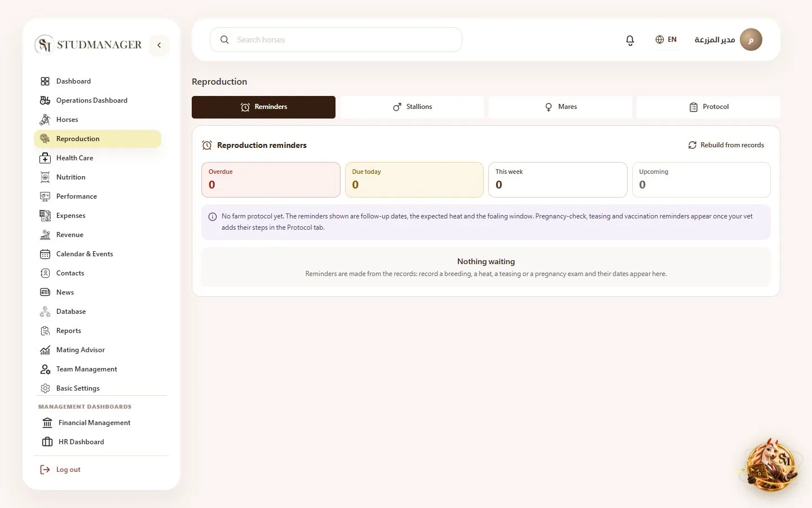Viewport: 812px width, 508px height.
Task: Click the Database icon in sidebar
Action: (45, 312)
